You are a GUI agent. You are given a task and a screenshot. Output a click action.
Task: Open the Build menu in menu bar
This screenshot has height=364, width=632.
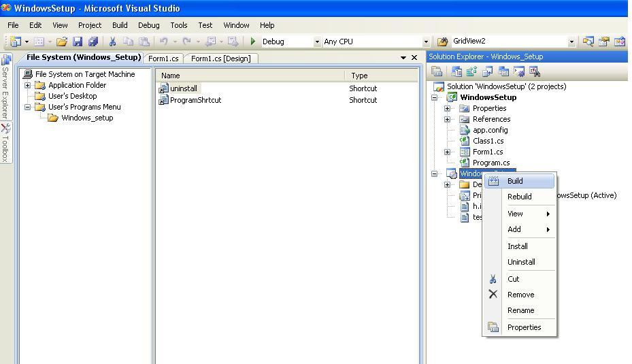(120, 25)
